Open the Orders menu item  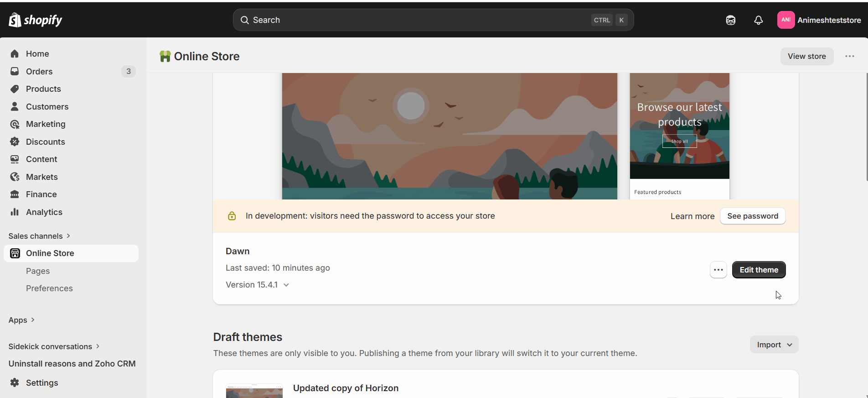71,71
